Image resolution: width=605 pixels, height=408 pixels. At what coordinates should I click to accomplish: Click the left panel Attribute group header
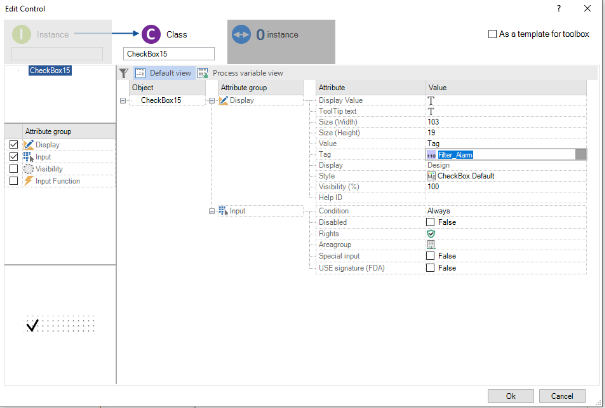click(x=69, y=131)
